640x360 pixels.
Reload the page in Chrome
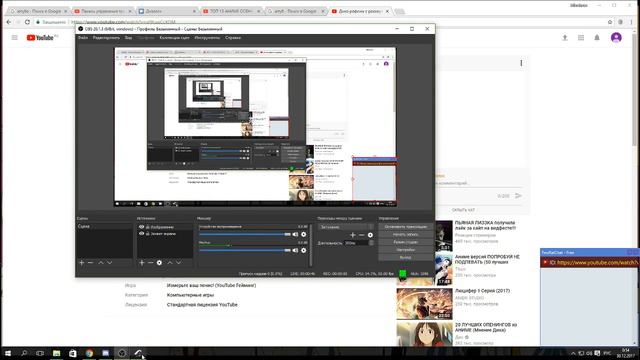[x=27, y=22]
